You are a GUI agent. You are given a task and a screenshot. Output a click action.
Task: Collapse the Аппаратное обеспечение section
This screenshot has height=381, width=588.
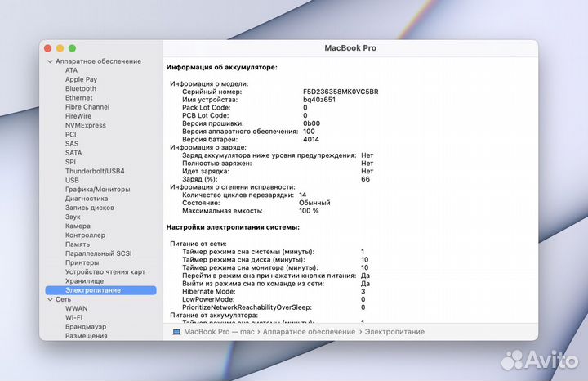coord(50,61)
